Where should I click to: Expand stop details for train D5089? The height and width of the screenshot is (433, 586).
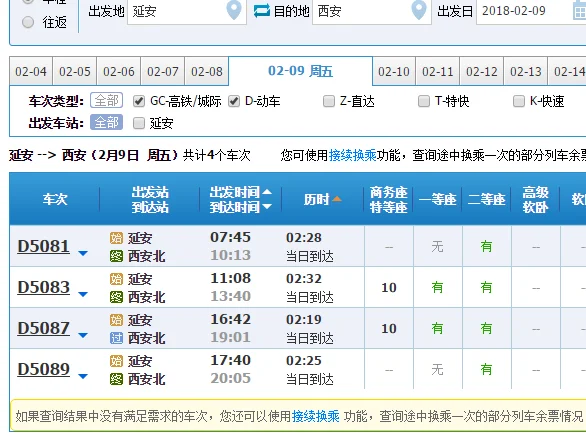[x=83, y=377]
